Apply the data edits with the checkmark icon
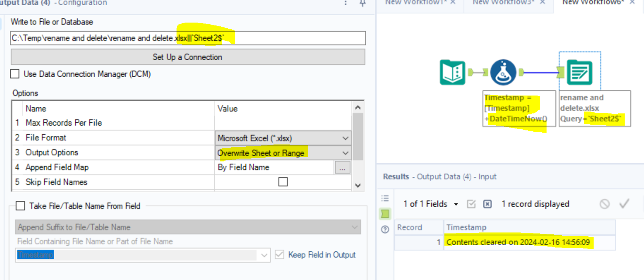 (624, 204)
